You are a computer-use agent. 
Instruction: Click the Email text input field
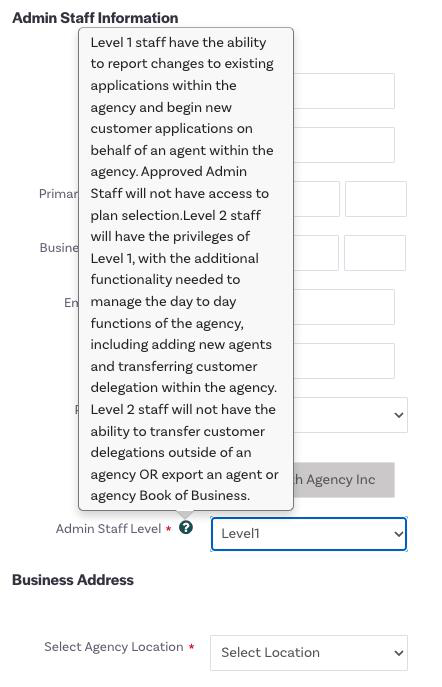(x=344, y=307)
